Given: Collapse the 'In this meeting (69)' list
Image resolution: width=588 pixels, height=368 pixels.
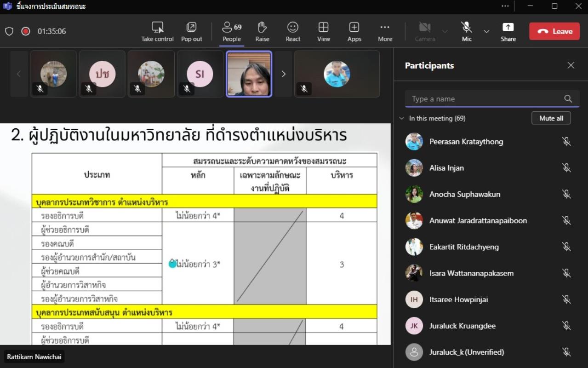Looking at the screenshot, I should 402,118.
